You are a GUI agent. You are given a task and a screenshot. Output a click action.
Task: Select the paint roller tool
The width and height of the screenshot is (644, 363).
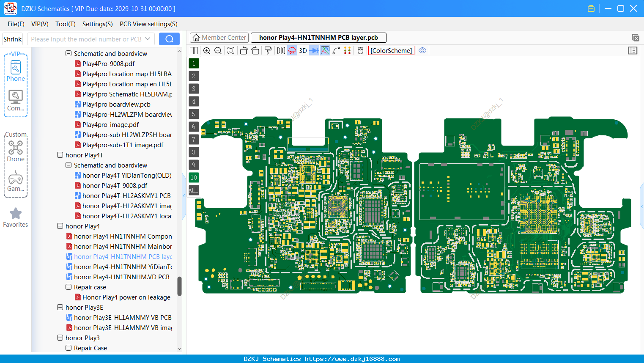pyautogui.click(x=268, y=50)
